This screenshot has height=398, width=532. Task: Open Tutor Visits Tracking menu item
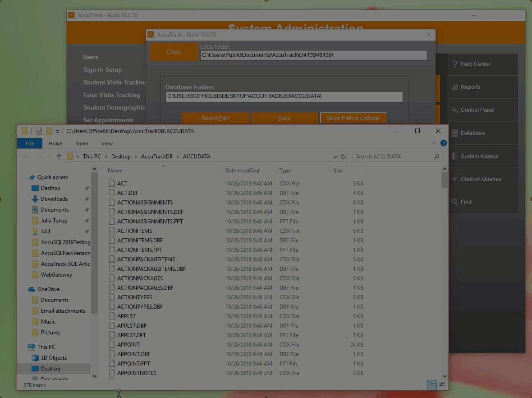tap(112, 95)
